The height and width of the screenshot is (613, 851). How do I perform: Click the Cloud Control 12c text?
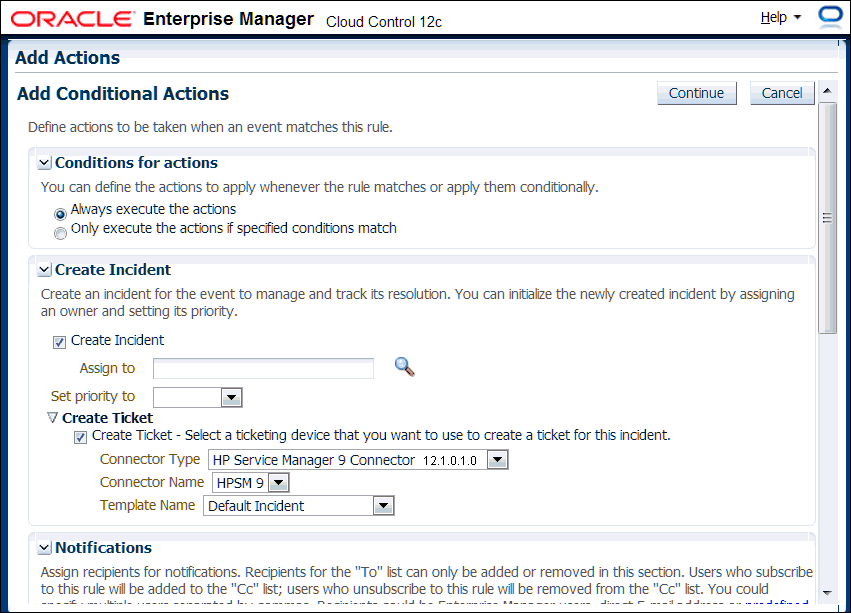click(x=384, y=22)
